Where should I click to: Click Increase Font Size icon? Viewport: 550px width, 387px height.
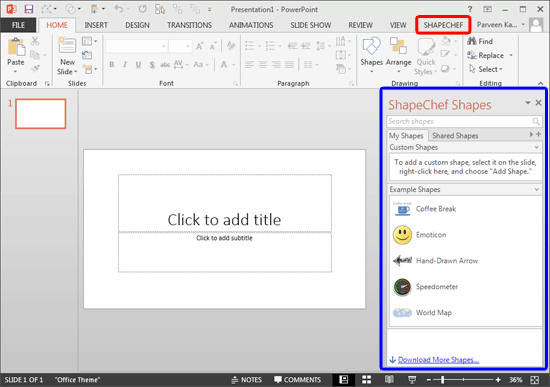[200, 46]
